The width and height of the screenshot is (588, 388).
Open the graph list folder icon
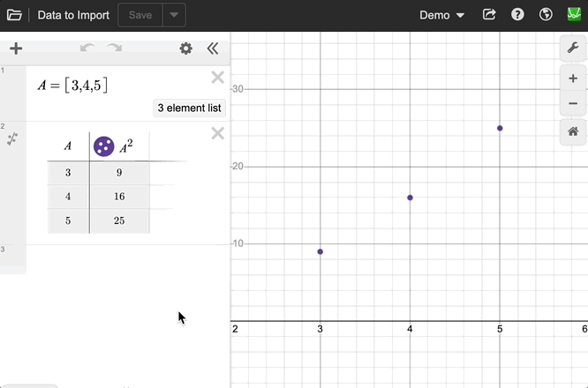(x=14, y=15)
